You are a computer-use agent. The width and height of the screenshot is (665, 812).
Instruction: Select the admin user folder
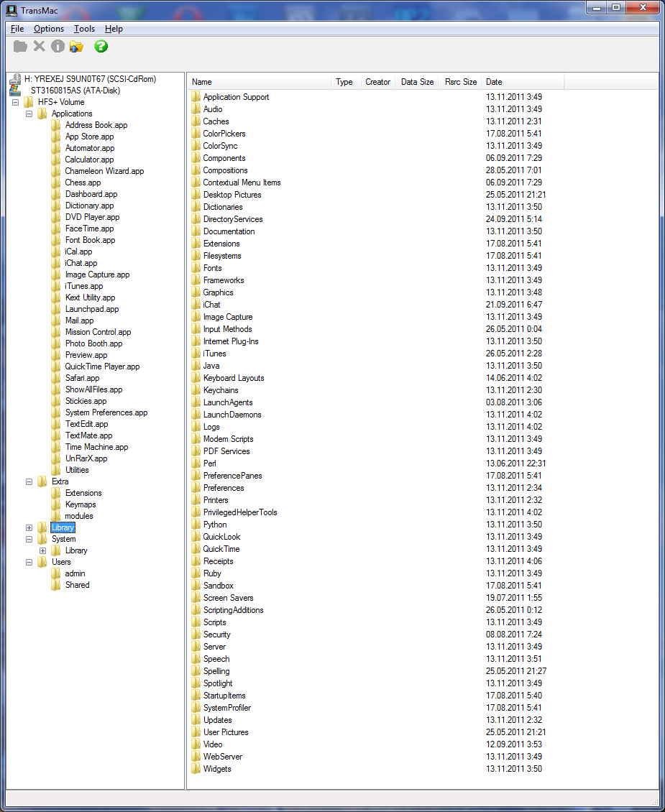[x=75, y=573]
